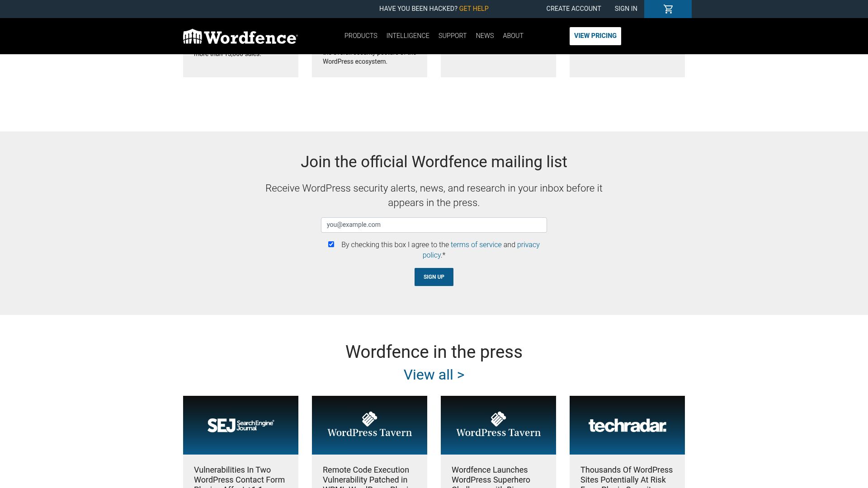
Task: Expand the About menu
Action: click(513, 36)
